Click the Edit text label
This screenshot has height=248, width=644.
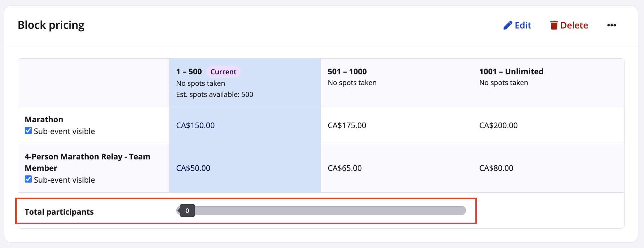[x=523, y=25]
